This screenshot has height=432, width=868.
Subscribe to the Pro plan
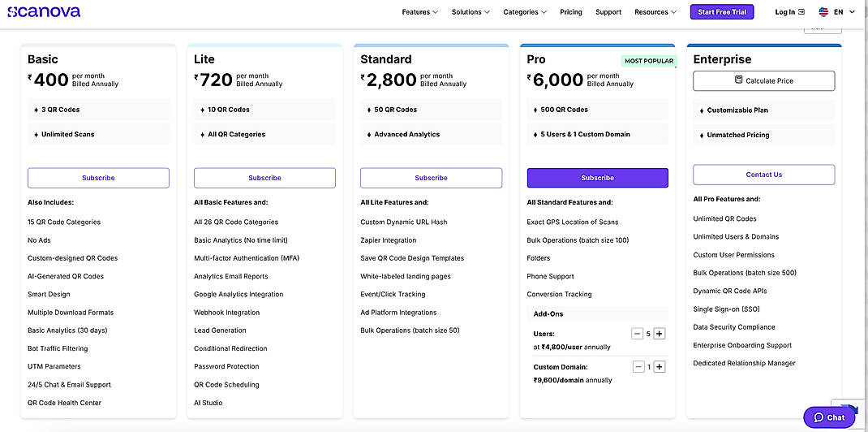(597, 178)
